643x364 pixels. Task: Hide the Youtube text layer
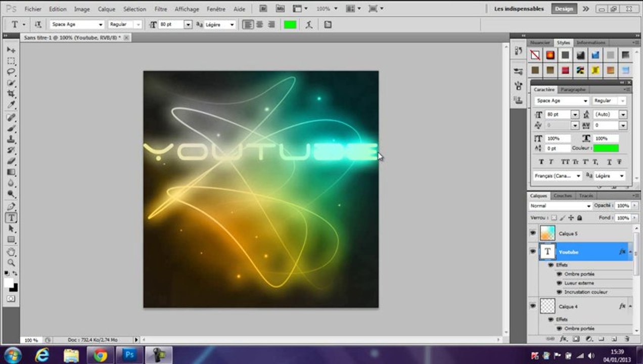coord(532,251)
